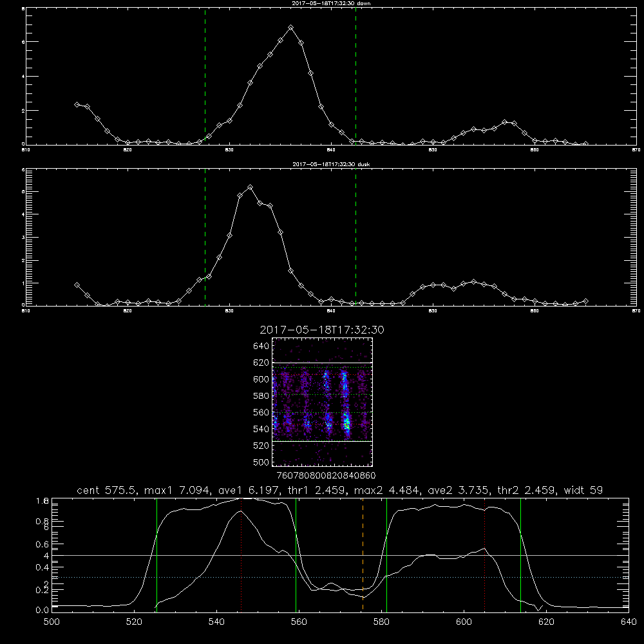Click the '500' label on bottom plot horizontal axis
644x644 pixels.
pyautogui.click(x=52, y=622)
